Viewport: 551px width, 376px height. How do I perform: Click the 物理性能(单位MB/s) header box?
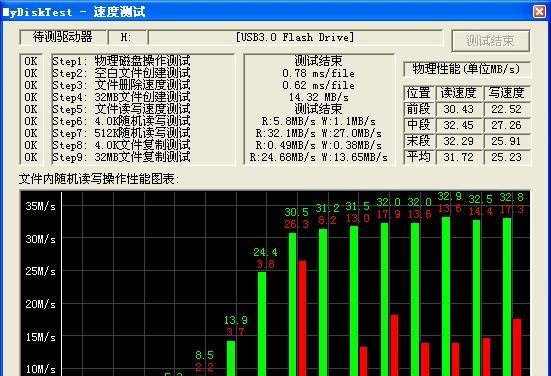pos(466,69)
